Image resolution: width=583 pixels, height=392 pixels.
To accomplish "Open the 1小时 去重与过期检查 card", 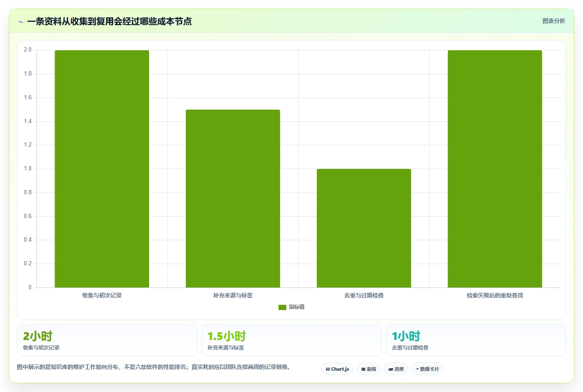I will pyautogui.click(x=476, y=340).
